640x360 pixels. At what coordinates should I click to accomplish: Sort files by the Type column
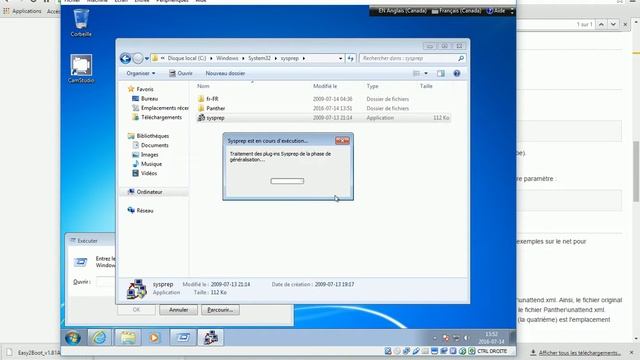(x=372, y=86)
